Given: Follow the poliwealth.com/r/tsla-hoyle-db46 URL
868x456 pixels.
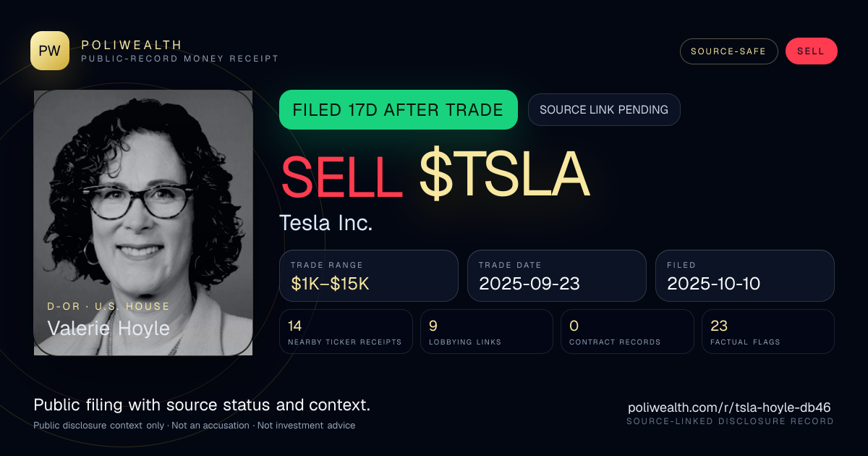Looking at the screenshot, I should pyautogui.click(x=731, y=407).
